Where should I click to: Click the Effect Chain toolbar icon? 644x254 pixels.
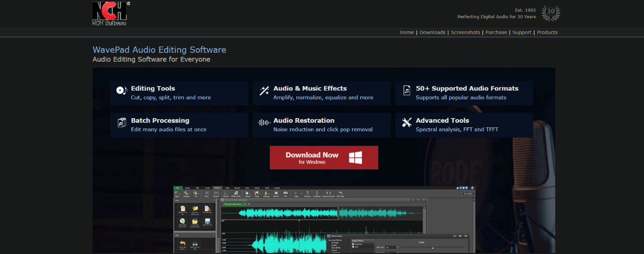(x=236, y=194)
